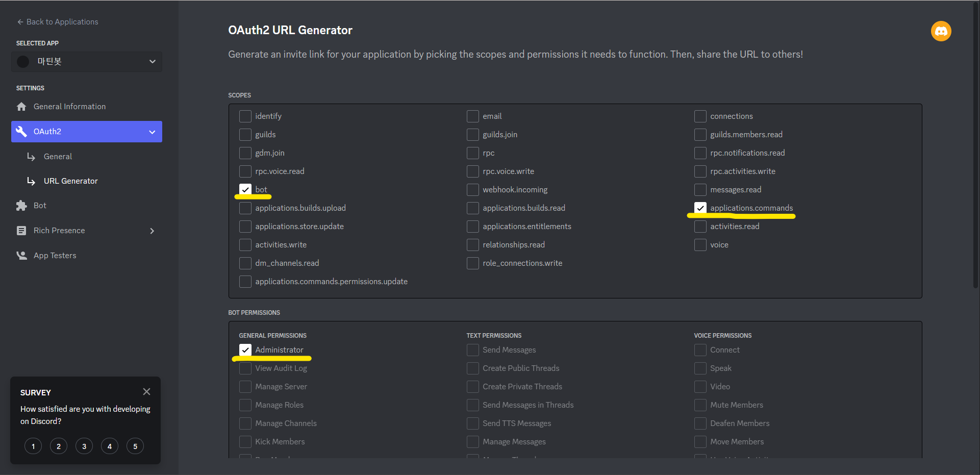Enable the guilds.join scope
This screenshot has width=980, height=475.
[x=473, y=135]
